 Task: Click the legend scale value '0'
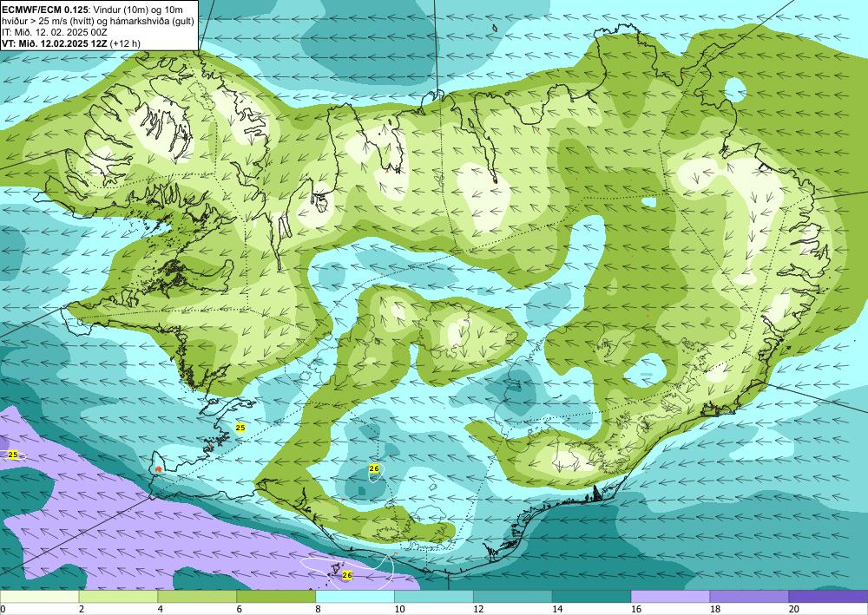click(3, 610)
